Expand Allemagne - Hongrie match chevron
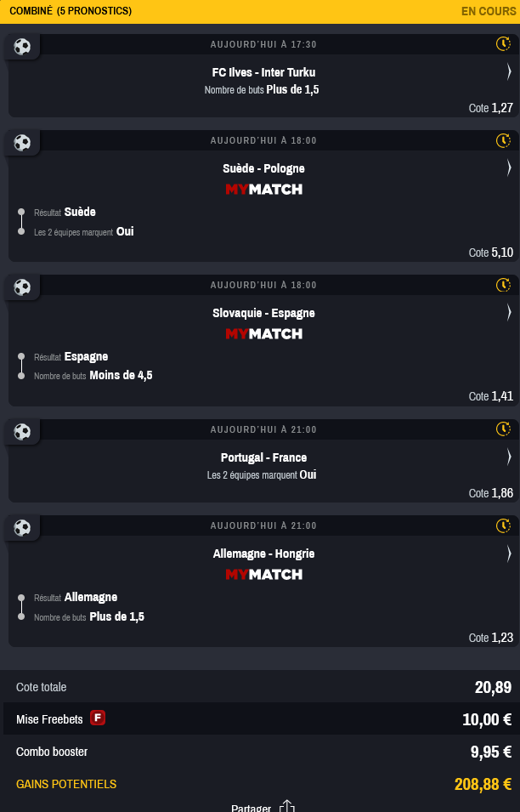Screen dimensions: 520x812 509,553
